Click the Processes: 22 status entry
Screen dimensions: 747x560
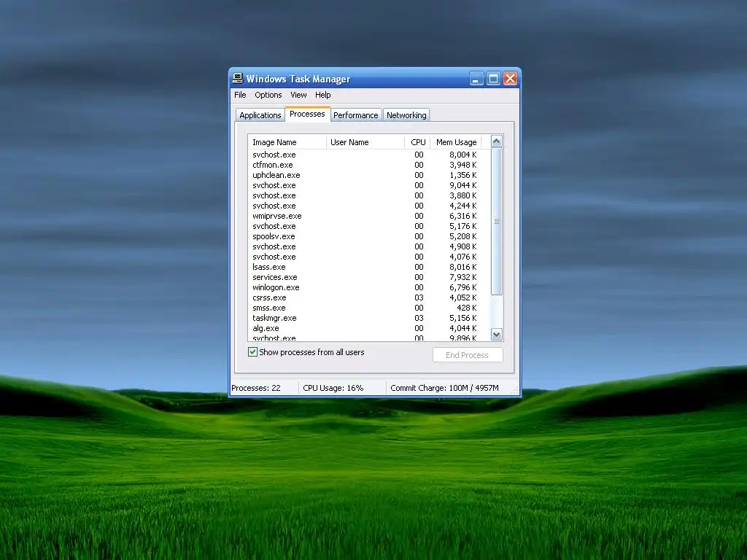256,388
